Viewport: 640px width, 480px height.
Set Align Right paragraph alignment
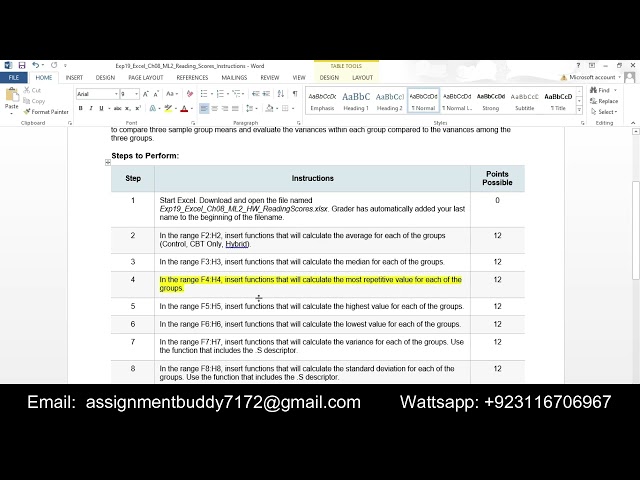(225, 108)
